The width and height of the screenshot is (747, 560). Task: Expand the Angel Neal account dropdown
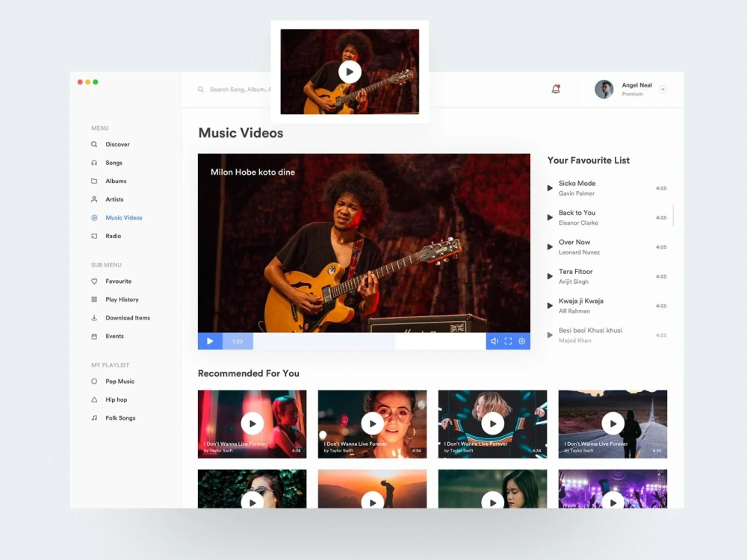(663, 89)
